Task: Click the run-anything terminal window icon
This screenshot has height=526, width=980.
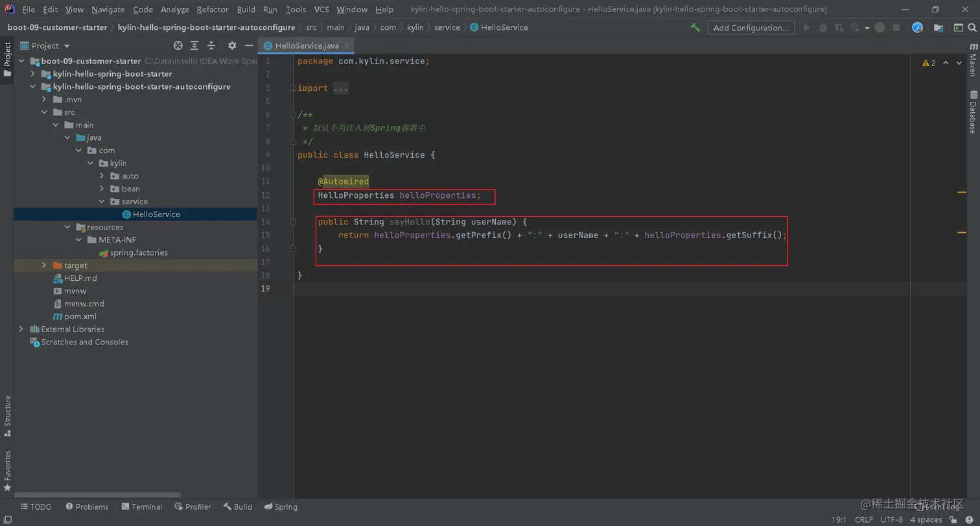Action: (x=958, y=28)
